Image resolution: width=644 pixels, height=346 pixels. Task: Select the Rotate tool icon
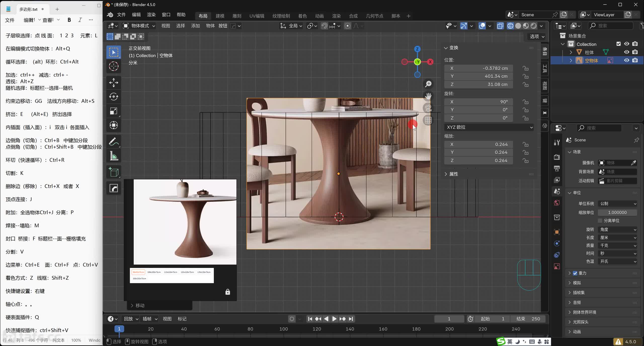(x=113, y=97)
